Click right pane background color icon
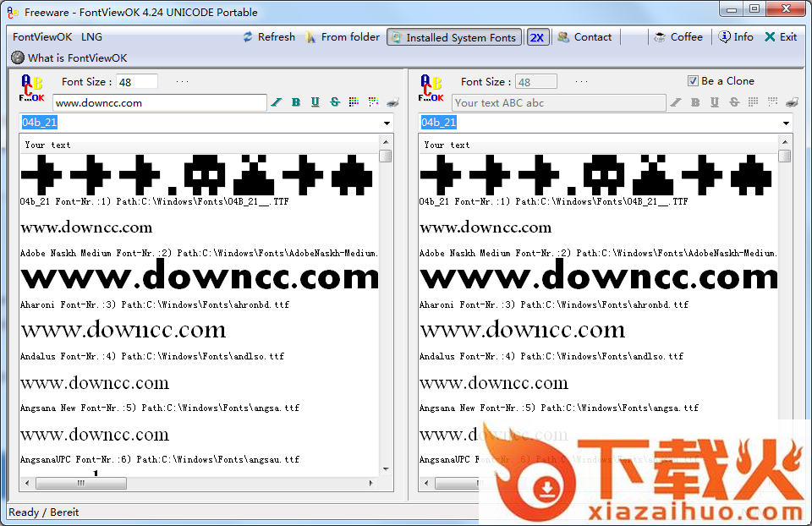This screenshot has height=526, width=812. 772,102
